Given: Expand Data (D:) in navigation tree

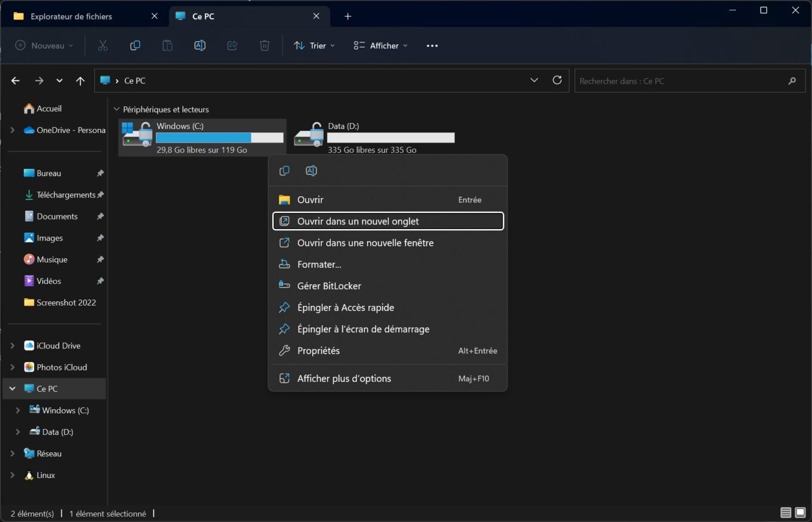Looking at the screenshot, I should tap(18, 431).
